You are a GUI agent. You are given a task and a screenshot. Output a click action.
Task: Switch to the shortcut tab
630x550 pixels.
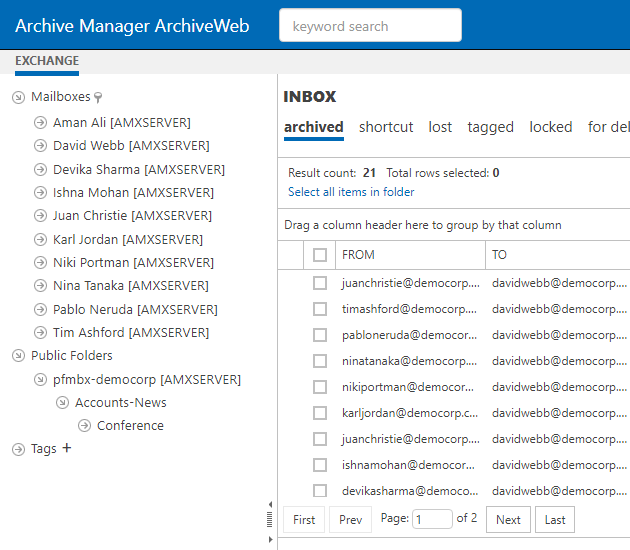[x=386, y=127]
